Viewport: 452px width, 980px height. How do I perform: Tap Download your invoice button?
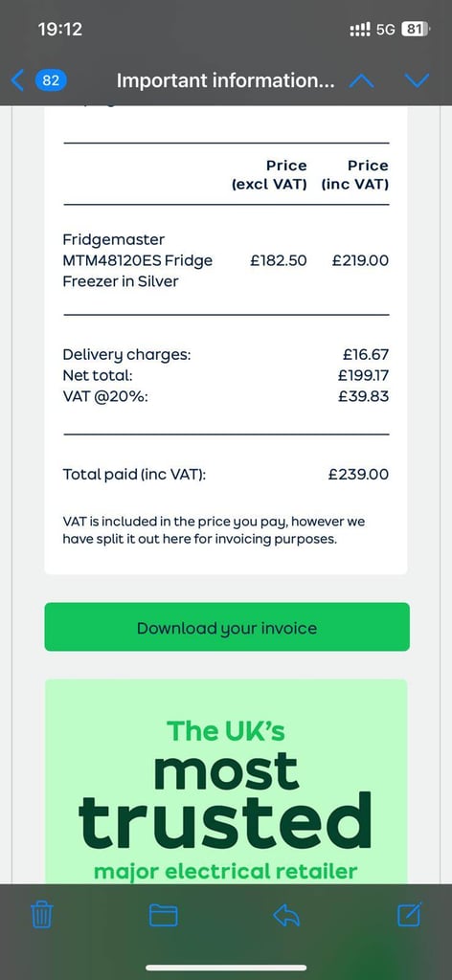pos(227,627)
